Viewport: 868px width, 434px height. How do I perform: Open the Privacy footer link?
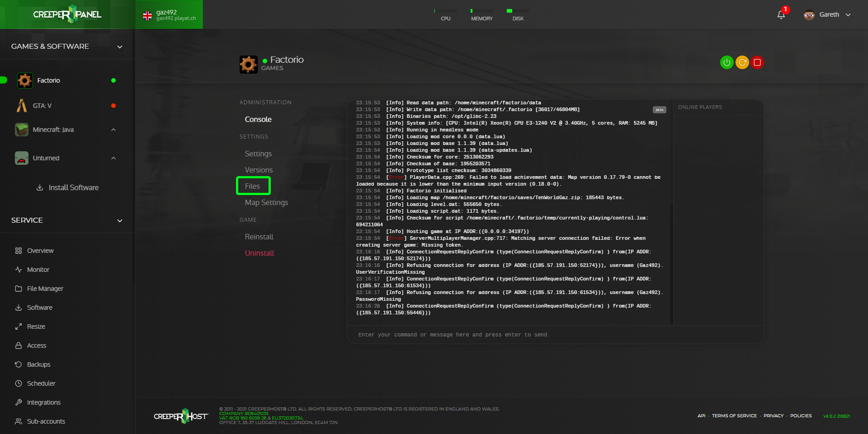click(774, 416)
